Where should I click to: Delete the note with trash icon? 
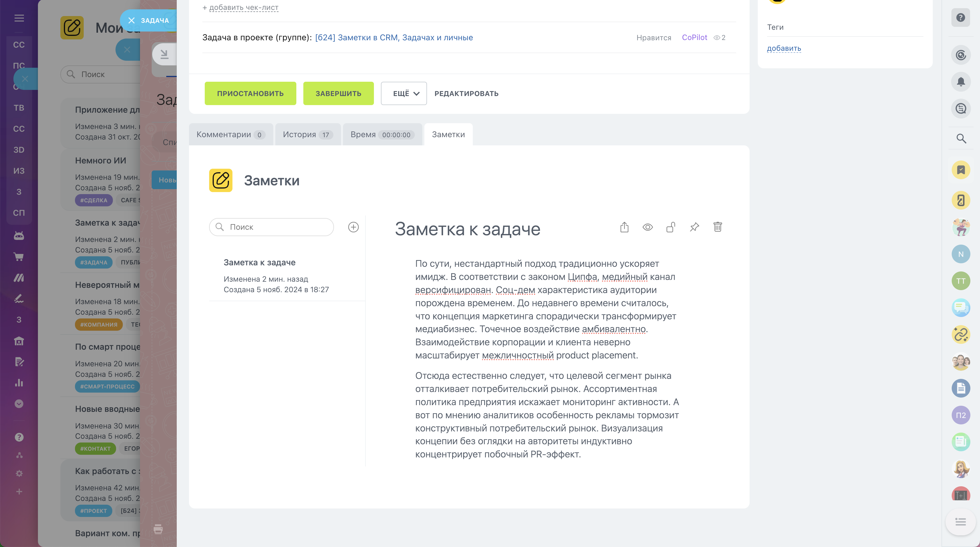717,227
